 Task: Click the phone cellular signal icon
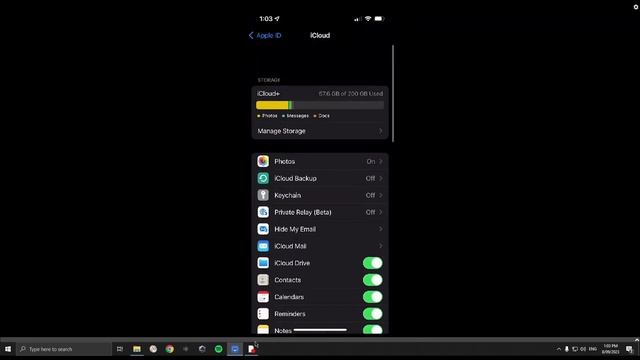[358, 19]
